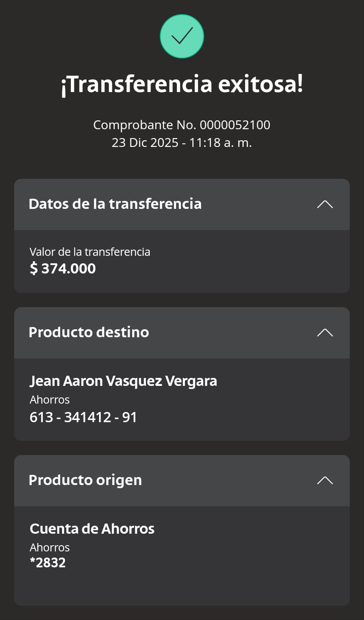Click Ahorros label under recipient name
The width and height of the screenshot is (364, 620).
pos(50,400)
